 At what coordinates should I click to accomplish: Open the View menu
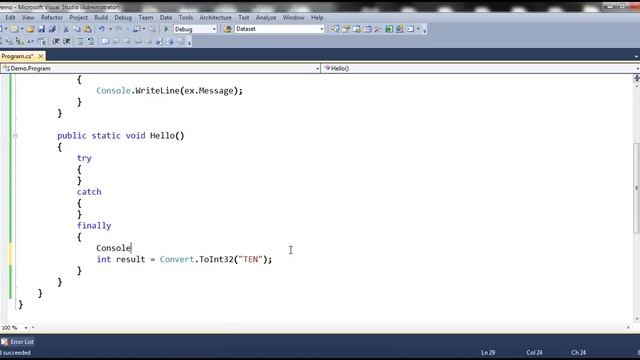(x=28, y=18)
